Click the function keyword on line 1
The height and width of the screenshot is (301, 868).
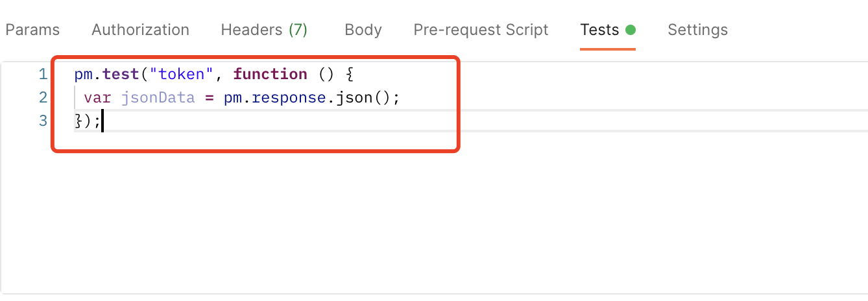[x=270, y=75]
